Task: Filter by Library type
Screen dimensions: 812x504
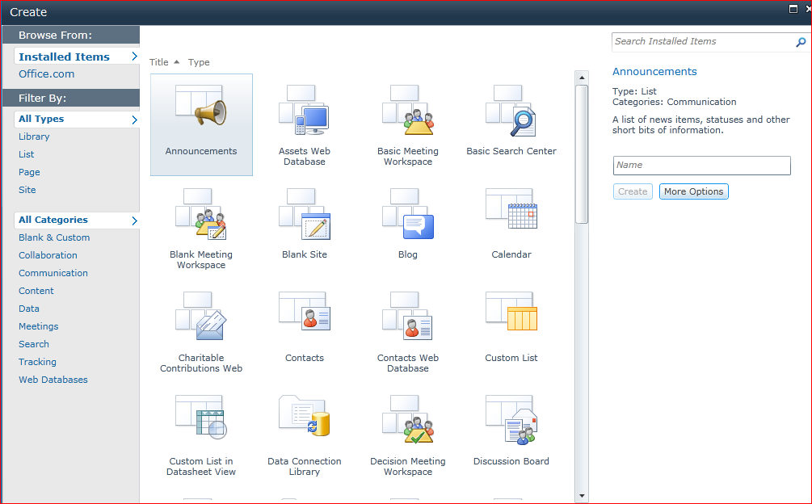Action: 34,136
